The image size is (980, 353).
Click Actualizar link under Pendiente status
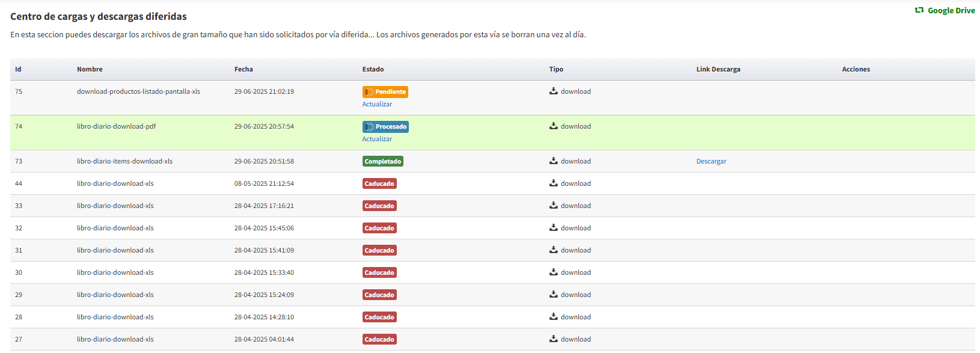[377, 104]
